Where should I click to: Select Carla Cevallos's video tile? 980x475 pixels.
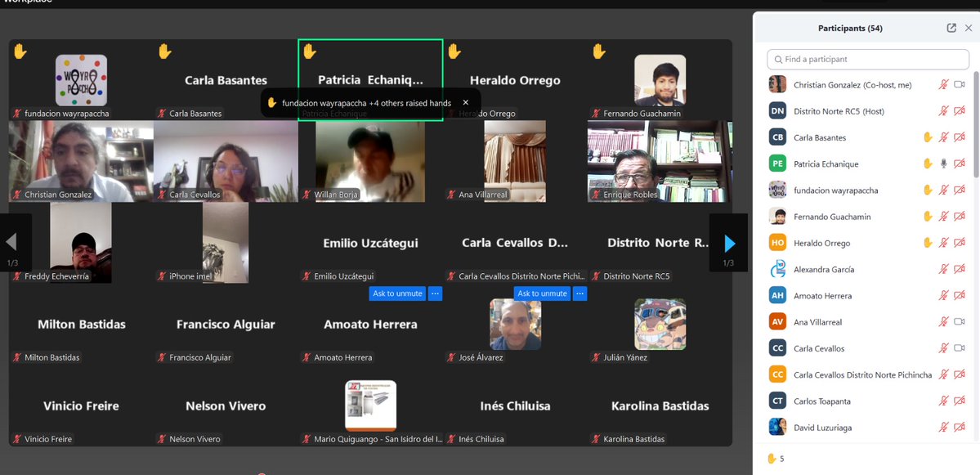tap(226, 161)
